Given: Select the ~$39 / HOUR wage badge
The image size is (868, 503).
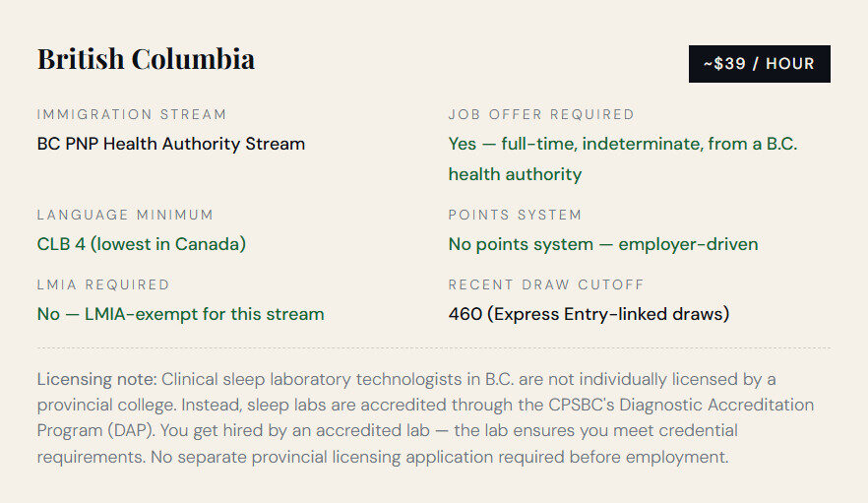Looking at the screenshot, I should [759, 64].
